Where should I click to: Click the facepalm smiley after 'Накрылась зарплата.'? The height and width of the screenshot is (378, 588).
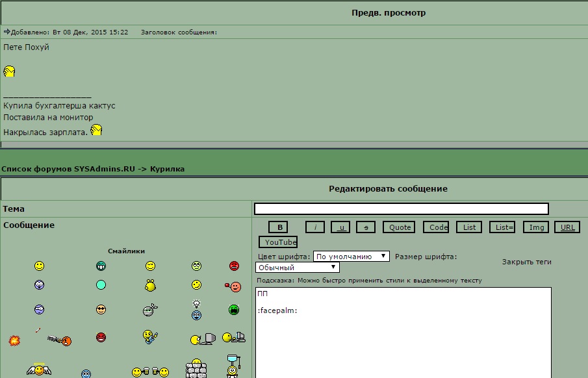[96, 130]
